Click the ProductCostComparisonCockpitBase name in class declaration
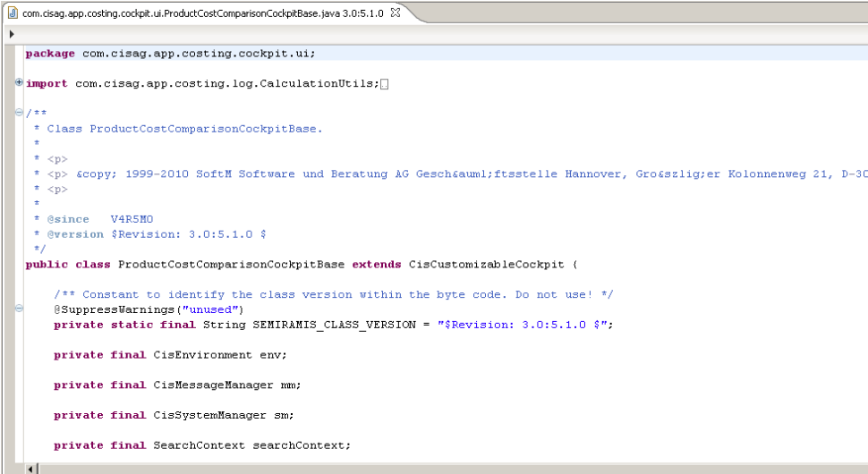Viewport: 868px width, 474px height. pyautogui.click(x=231, y=265)
